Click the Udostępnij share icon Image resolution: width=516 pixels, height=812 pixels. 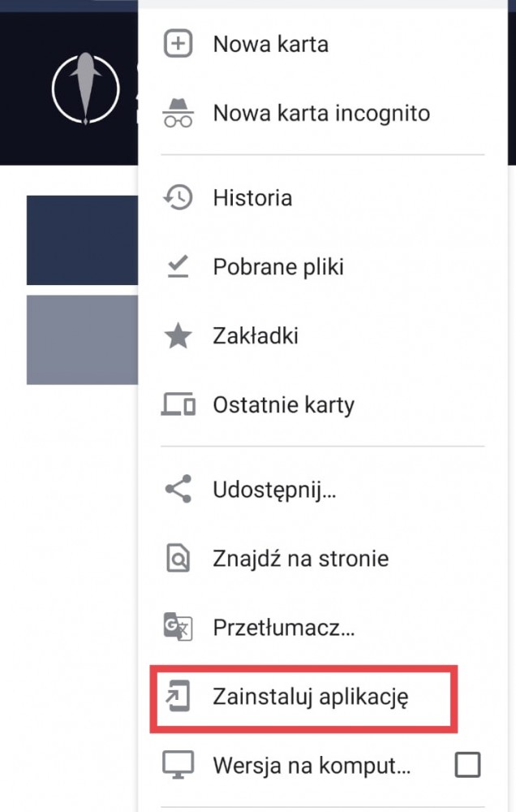click(178, 489)
